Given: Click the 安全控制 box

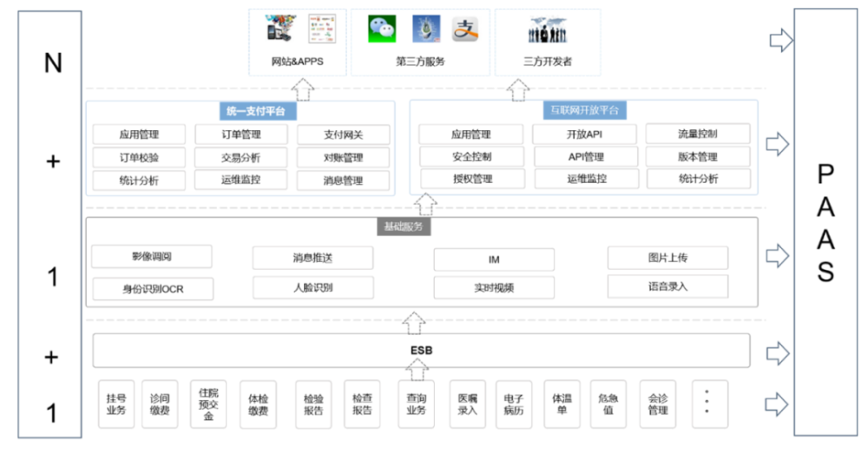Looking at the screenshot, I should [x=471, y=157].
